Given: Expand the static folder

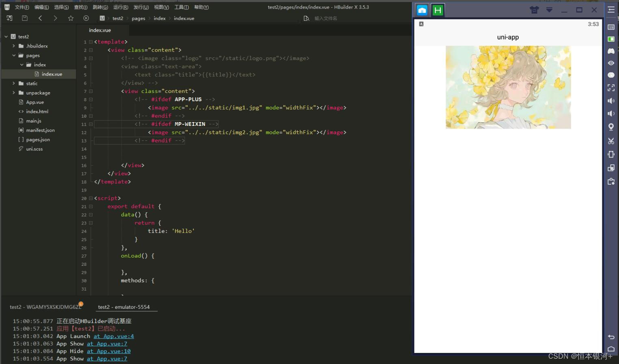Looking at the screenshot, I should pyautogui.click(x=13, y=83).
